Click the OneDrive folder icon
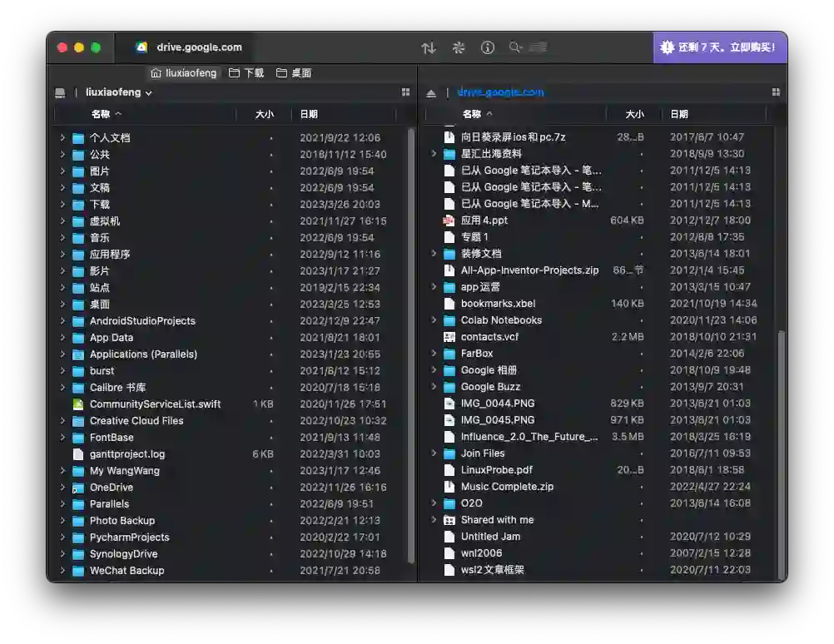The image size is (834, 644). [78, 488]
